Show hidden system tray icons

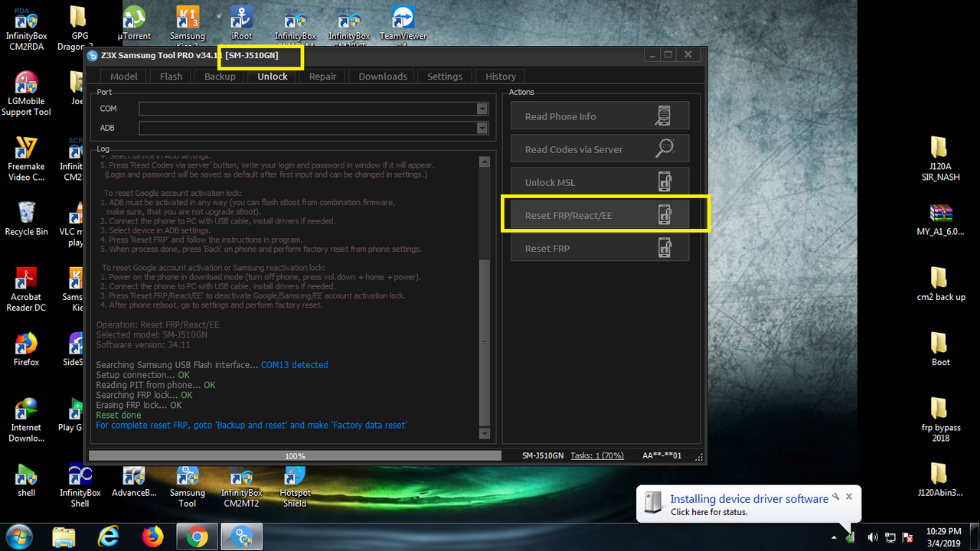click(835, 537)
